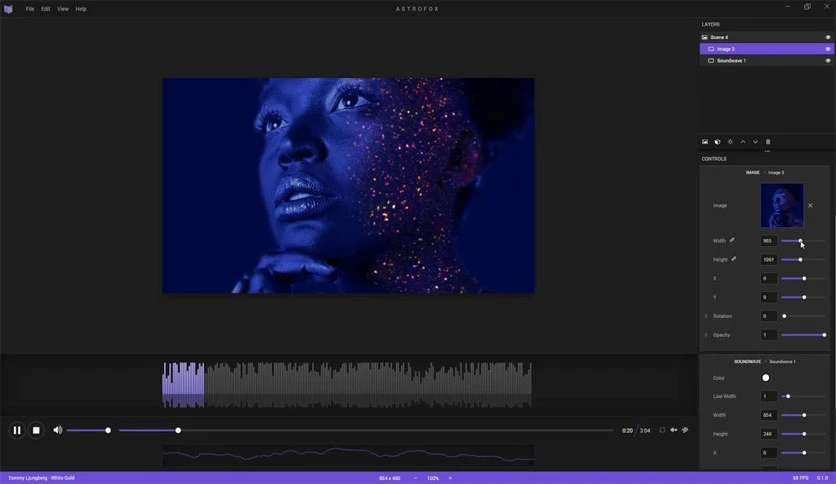Hide the Scene 4 layer
836x484 pixels.
point(827,37)
